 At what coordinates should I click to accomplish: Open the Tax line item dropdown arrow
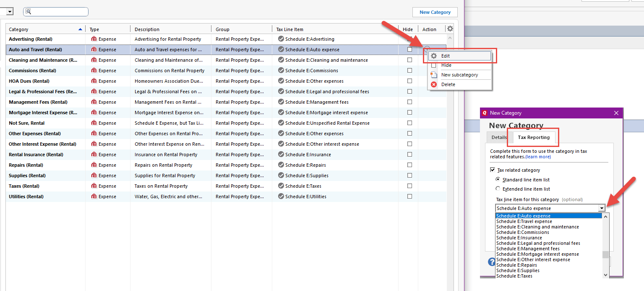click(x=602, y=208)
